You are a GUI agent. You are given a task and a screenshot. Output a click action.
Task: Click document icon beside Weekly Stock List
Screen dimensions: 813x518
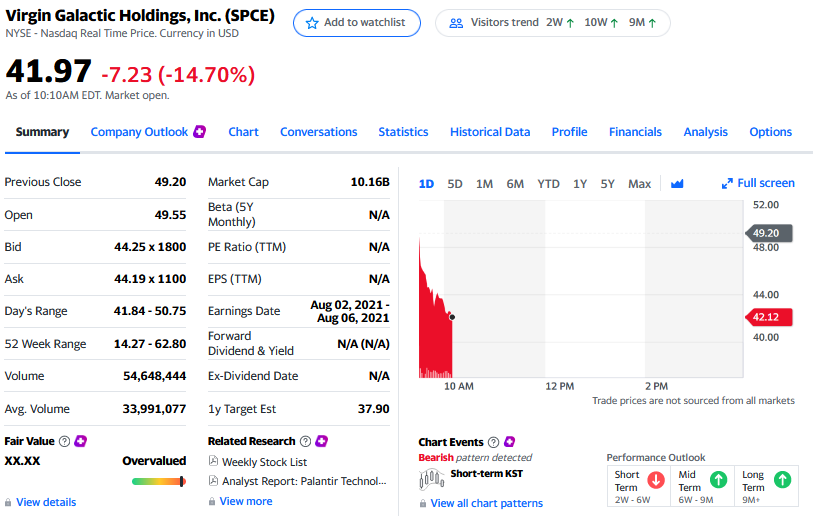213,461
